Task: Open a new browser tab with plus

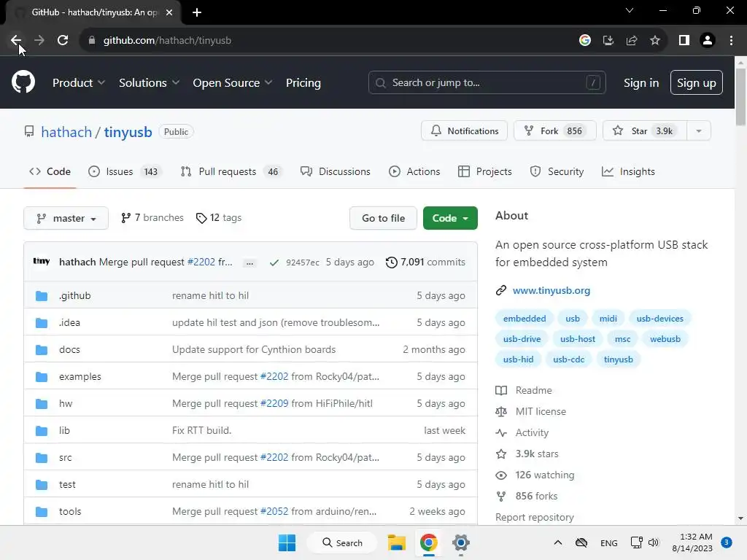Action: click(x=197, y=12)
